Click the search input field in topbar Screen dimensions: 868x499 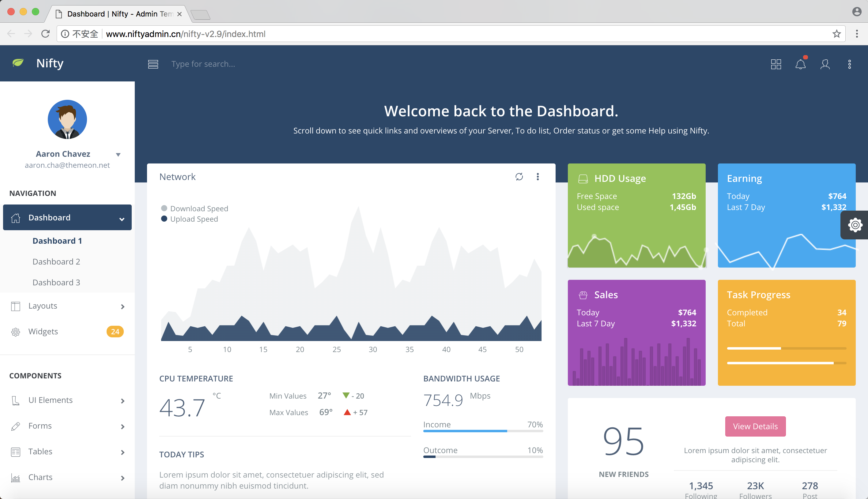coord(203,64)
